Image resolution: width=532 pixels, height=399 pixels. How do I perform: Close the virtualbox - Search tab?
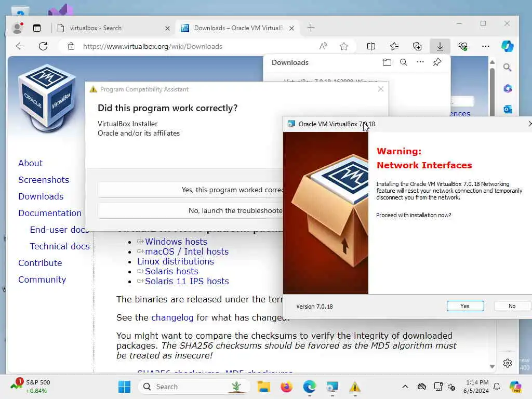167,28
